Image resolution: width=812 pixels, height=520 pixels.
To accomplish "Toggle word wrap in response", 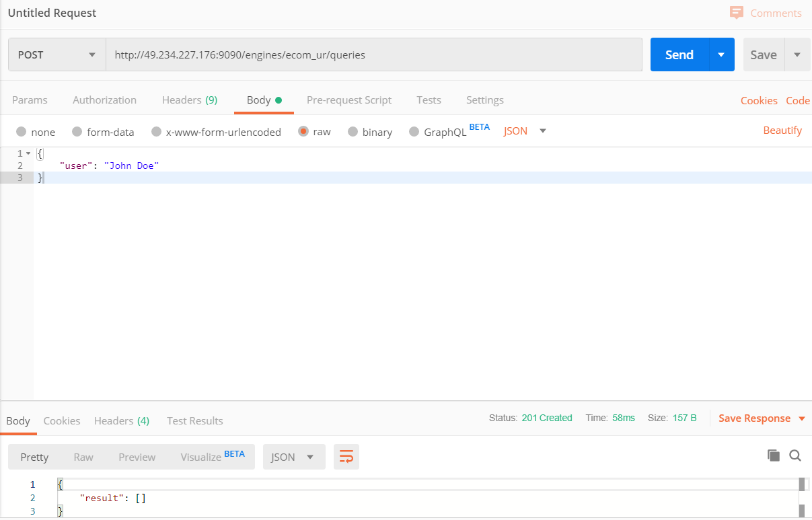I will coord(346,457).
